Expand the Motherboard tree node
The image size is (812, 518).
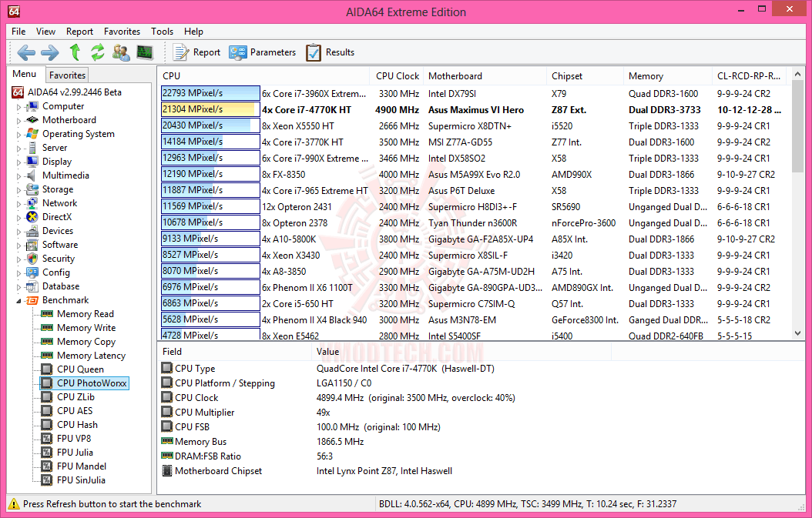pos(19,121)
